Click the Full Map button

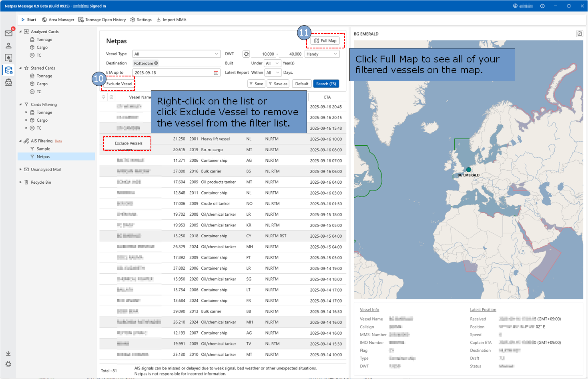(x=325, y=41)
